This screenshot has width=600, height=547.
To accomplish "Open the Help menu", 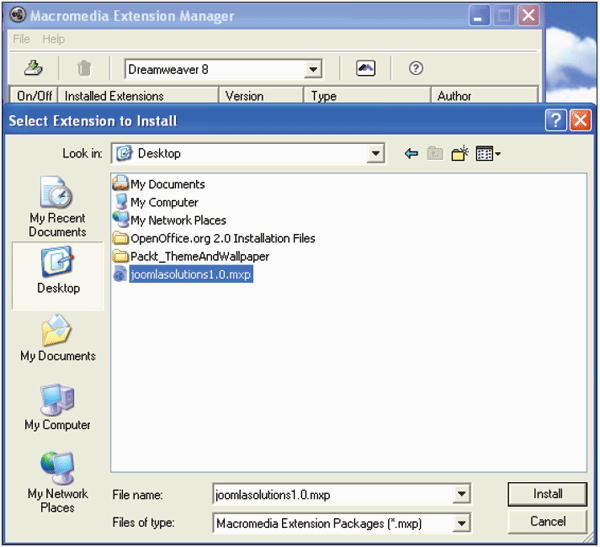I will (x=54, y=39).
